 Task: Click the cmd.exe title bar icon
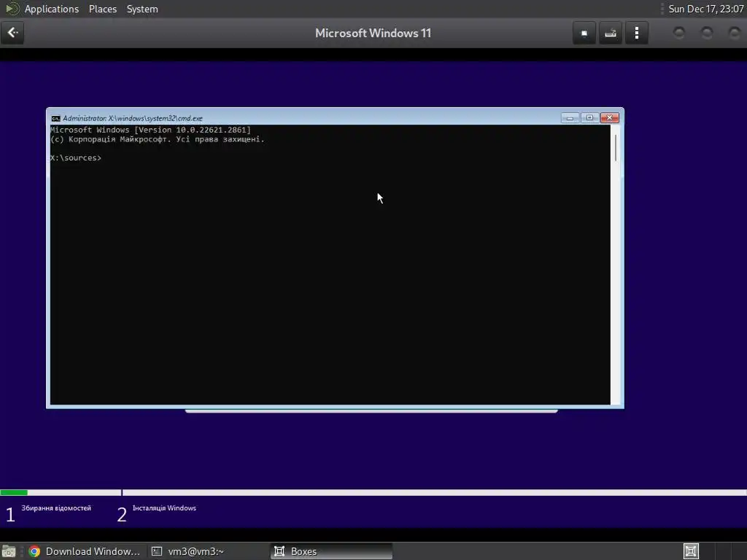pyautogui.click(x=55, y=118)
